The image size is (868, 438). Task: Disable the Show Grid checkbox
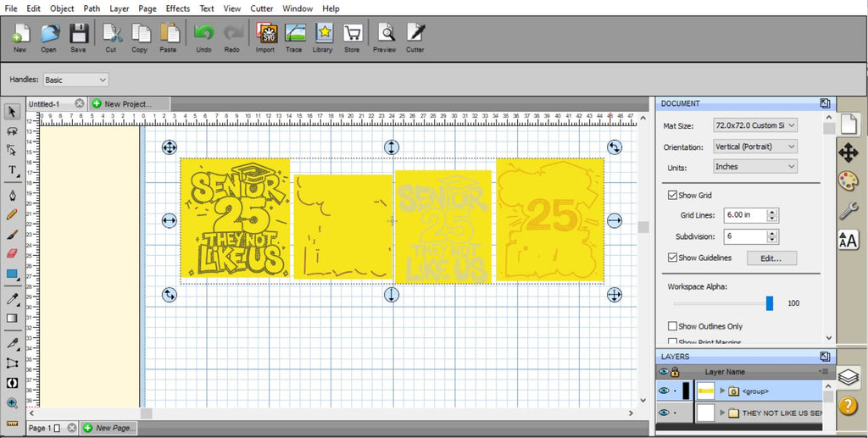coord(672,196)
